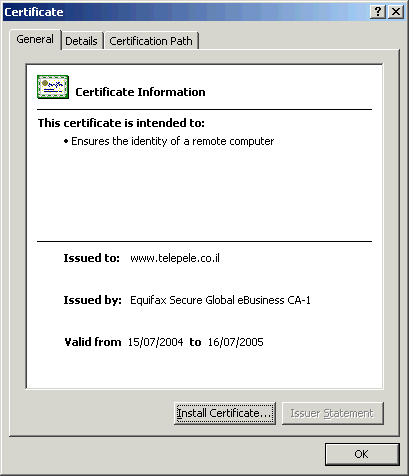The image size is (409, 476).
Task: Click the question mark help button
Action: click(378, 12)
